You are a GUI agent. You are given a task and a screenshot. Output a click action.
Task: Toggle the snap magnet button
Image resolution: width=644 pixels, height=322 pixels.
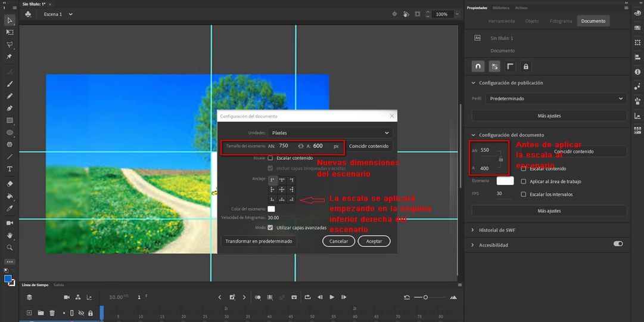coord(478,66)
